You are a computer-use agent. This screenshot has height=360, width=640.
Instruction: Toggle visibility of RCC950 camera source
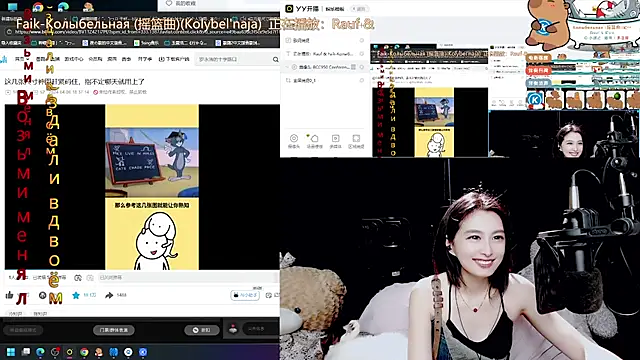click(x=362, y=67)
